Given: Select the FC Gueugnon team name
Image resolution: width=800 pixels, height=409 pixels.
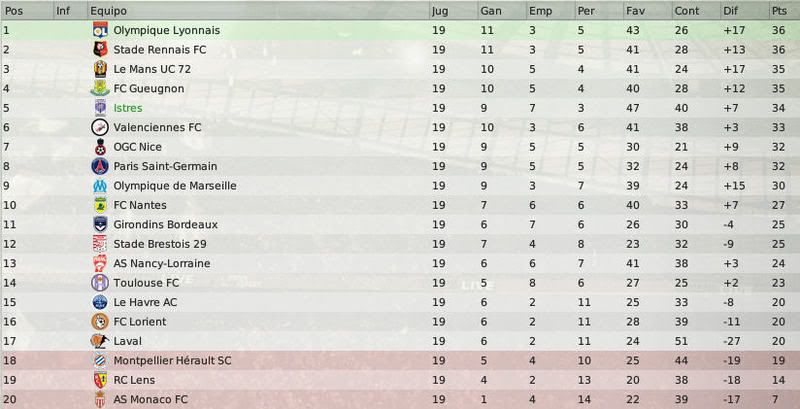Looking at the screenshot, I should coord(148,89).
